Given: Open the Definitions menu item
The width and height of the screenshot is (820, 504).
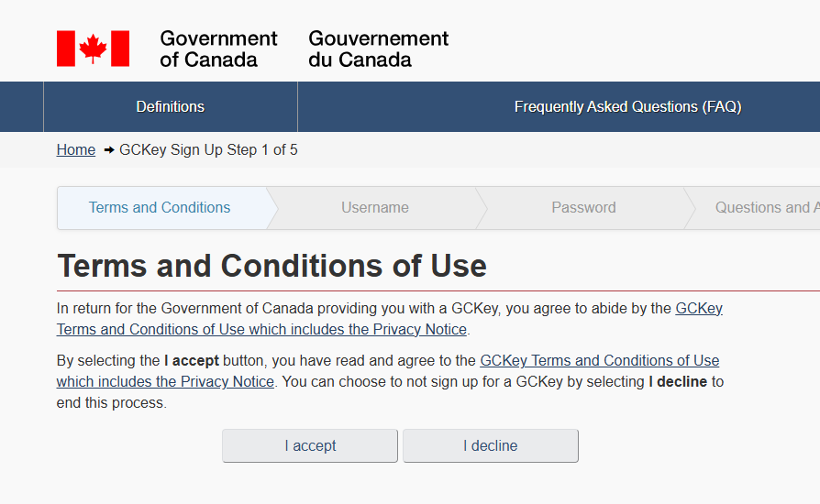Looking at the screenshot, I should coord(171,107).
